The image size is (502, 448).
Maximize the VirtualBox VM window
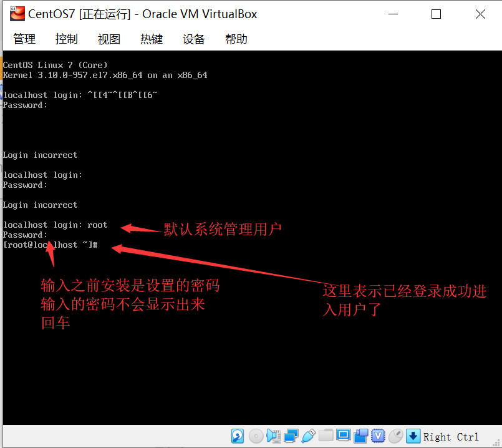[436, 14]
